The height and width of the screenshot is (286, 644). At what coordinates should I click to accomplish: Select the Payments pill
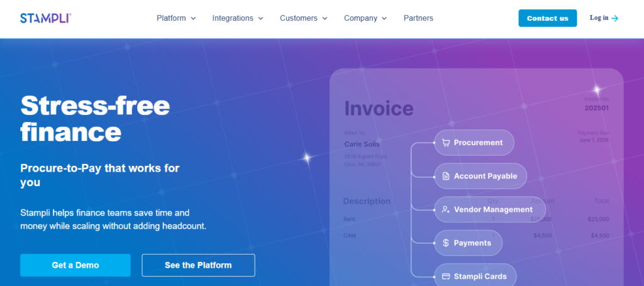[468, 243]
